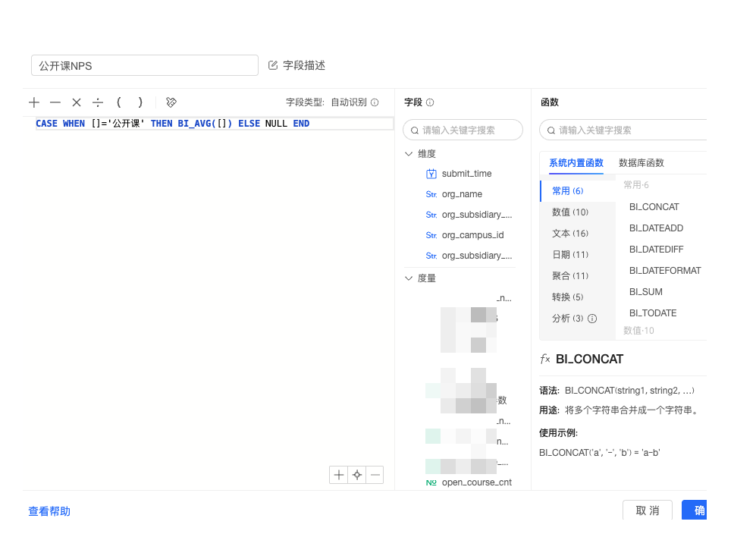Image resolution: width=756 pixels, height=556 pixels.
Task: Insert plus operator into formula
Action: [34, 102]
